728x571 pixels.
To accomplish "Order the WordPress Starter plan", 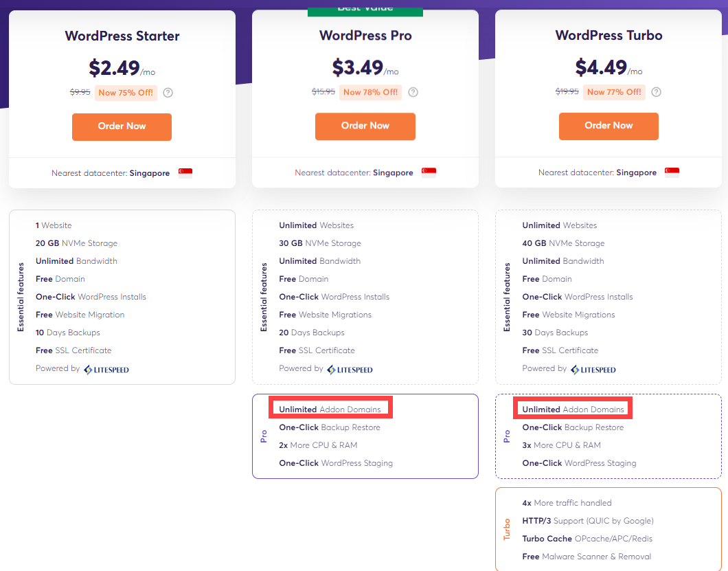I will pos(122,127).
